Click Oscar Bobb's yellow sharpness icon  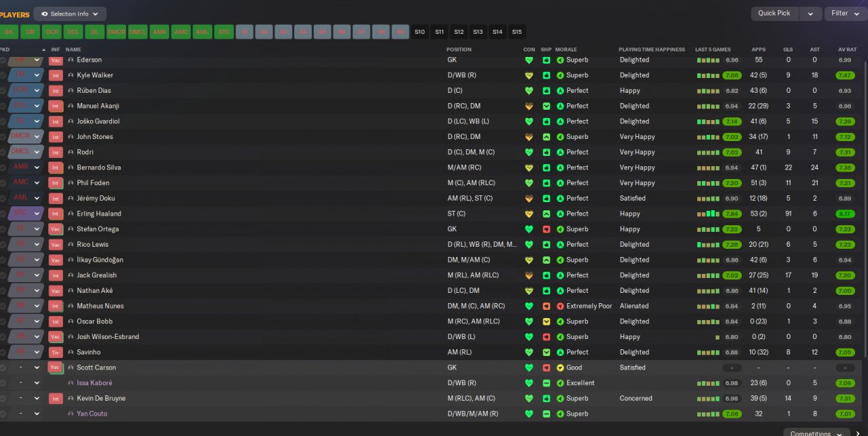[x=546, y=321]
